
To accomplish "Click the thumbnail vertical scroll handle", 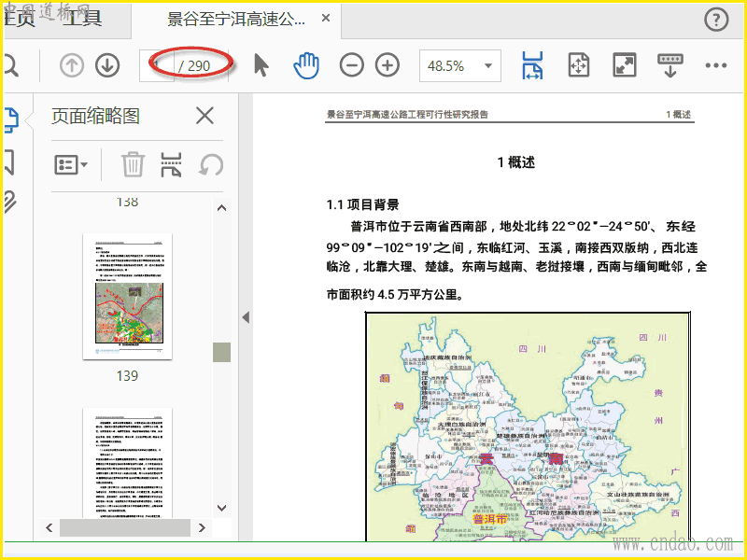I will [x=221, y=353].
